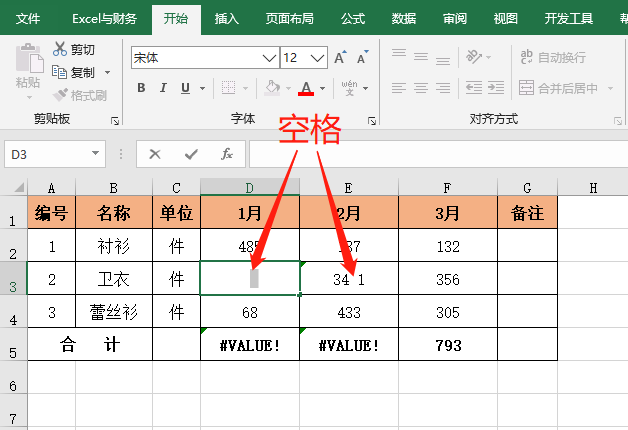Expand the Name Box dropdown arrow

[x=95, y=153]
